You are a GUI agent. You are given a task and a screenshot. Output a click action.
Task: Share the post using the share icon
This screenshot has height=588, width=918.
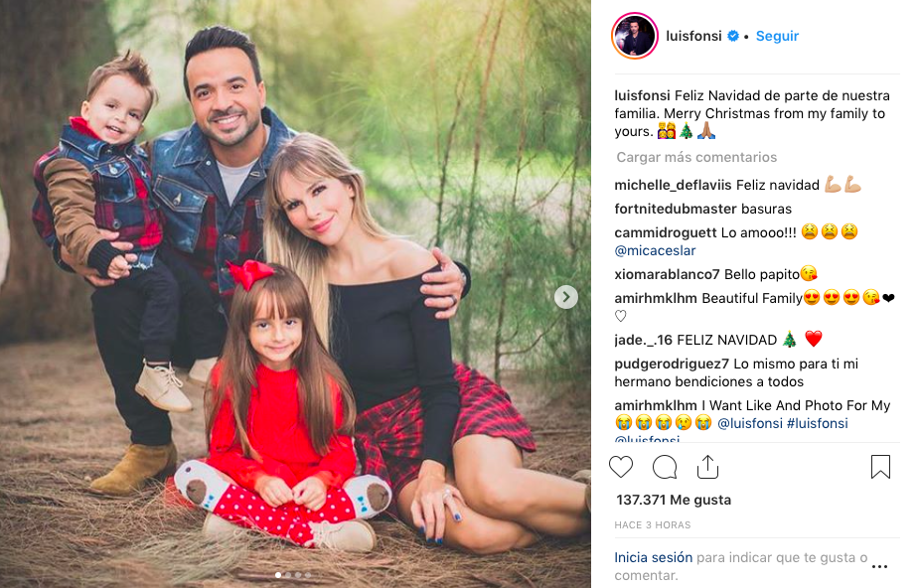coord(707,466)
